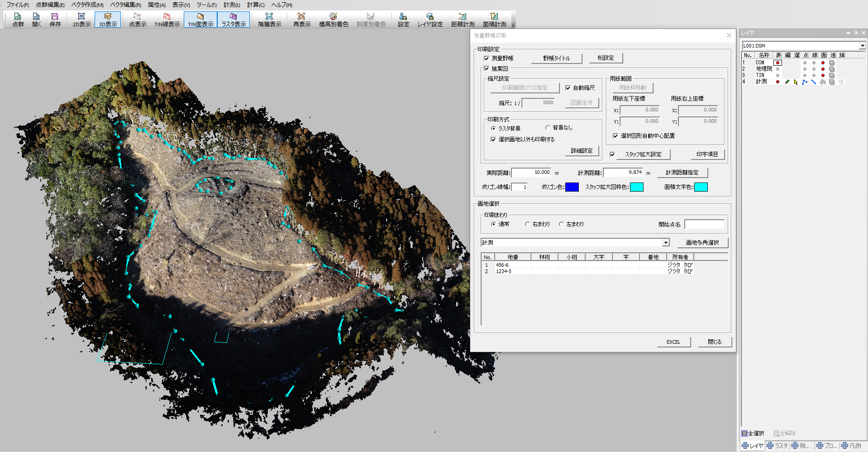Click the 点群 point cloud toolbar icon
Image resolution: width=868 pixels, height=452 pixels.
[x=18, y=19]
